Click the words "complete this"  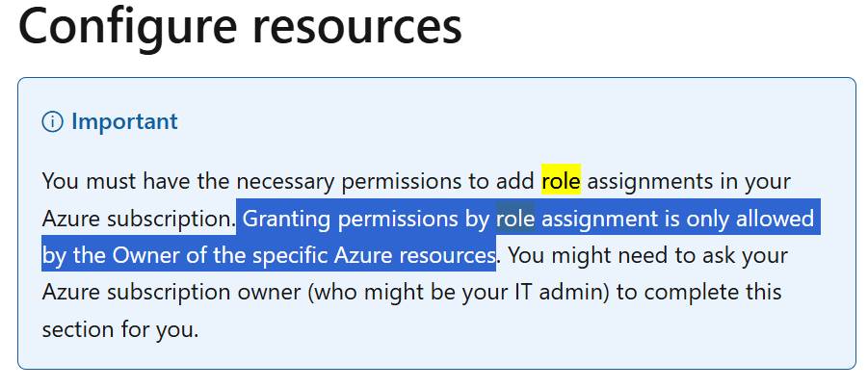pos(713,293)
